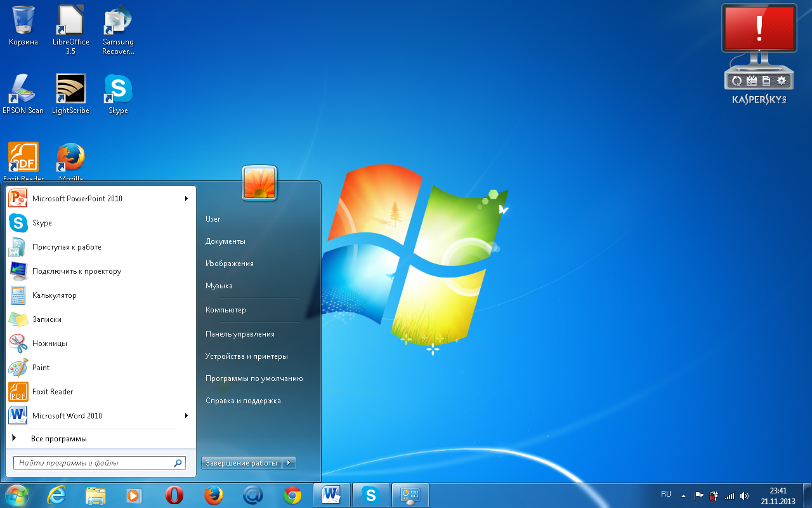Image resolution: width=812 pixels, height=508 pixels.
Task: Open Музыка folder link
Action: coord(219,286)
